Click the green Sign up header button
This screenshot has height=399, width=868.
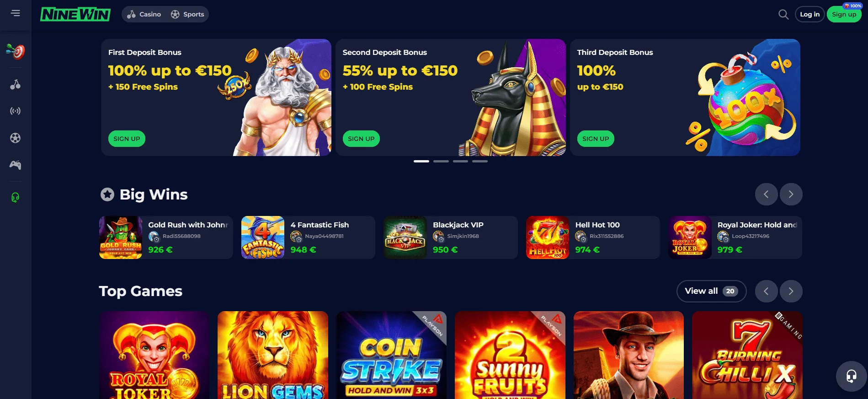(844, 14)
